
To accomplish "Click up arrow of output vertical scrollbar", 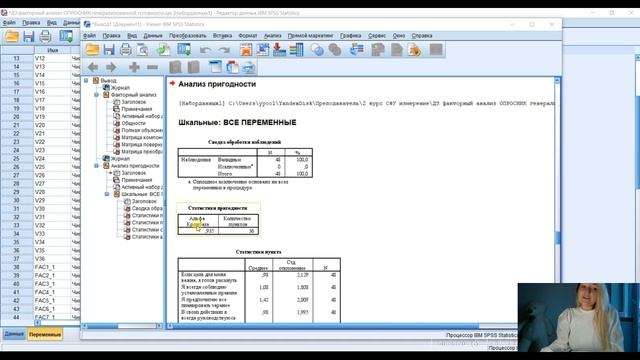I will [557, 81].
